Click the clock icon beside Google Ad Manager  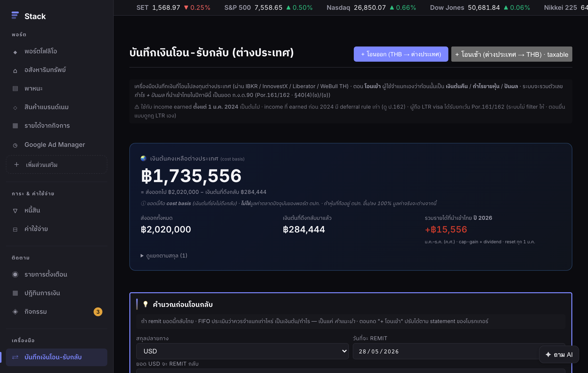click(15, 145)
